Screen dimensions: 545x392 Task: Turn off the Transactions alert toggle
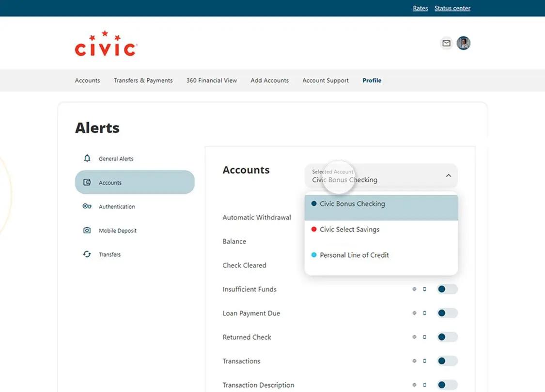(446, 361)
